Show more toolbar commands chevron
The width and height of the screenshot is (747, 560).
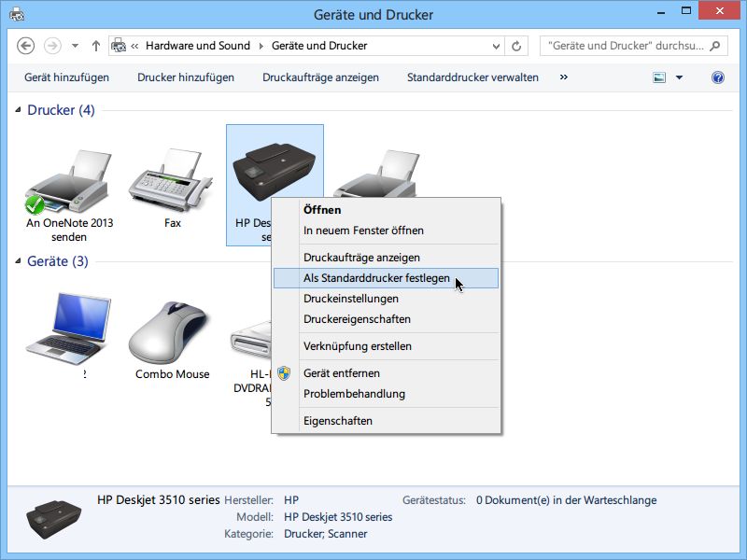pos(564,77)
